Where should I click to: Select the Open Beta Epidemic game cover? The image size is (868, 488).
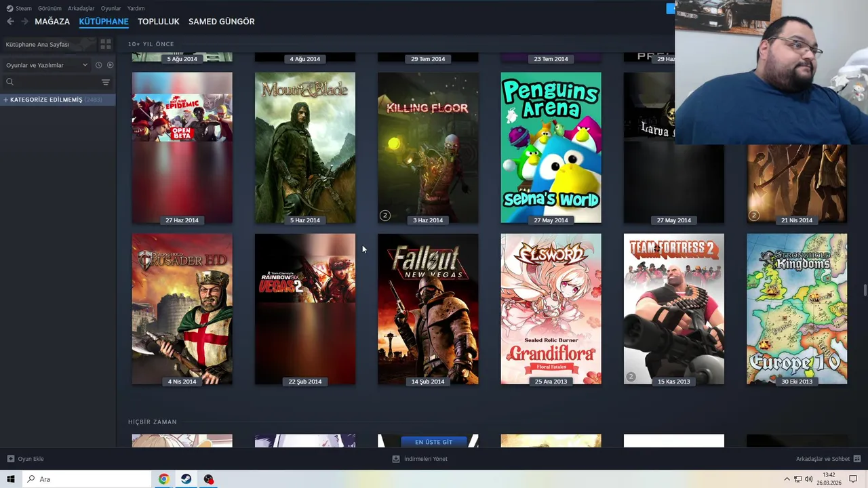[x=182, y=148]
